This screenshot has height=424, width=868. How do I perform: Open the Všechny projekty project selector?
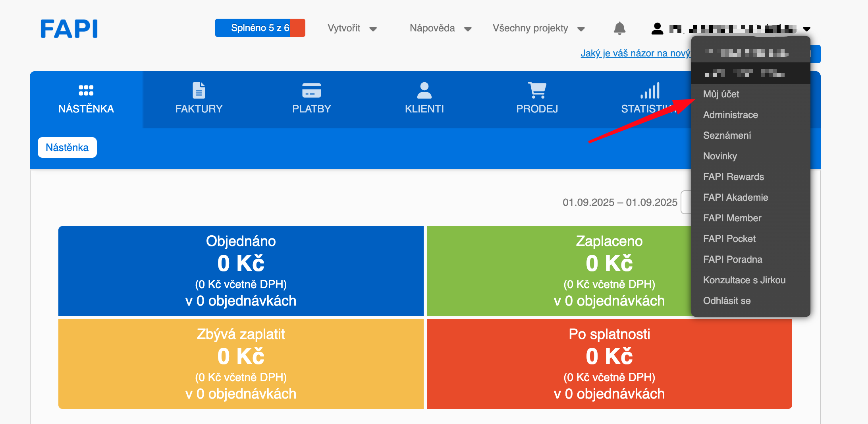539,28
